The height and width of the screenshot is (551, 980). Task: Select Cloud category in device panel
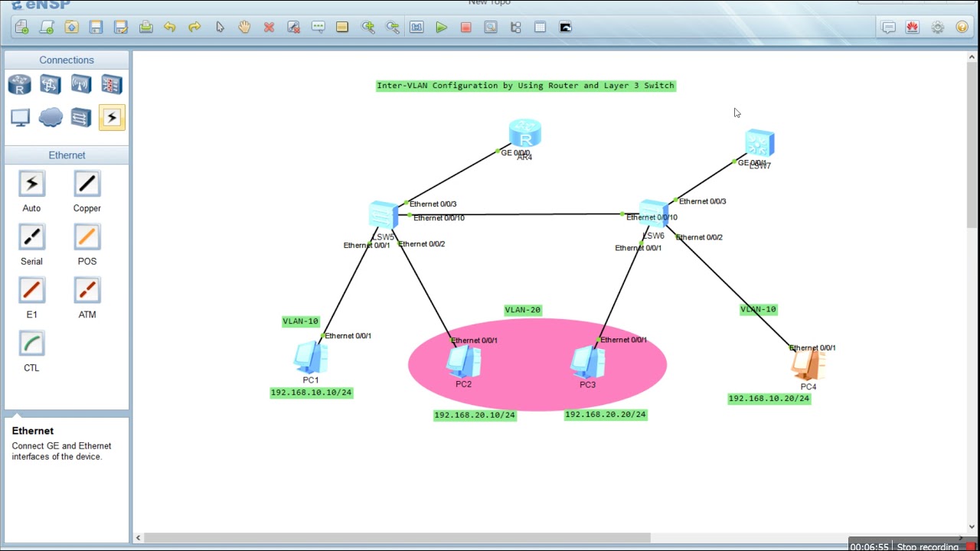tap(51, 117)
